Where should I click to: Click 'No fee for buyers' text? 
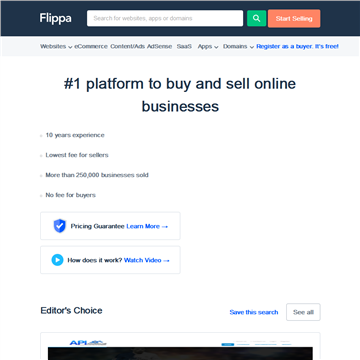(71, 195)
